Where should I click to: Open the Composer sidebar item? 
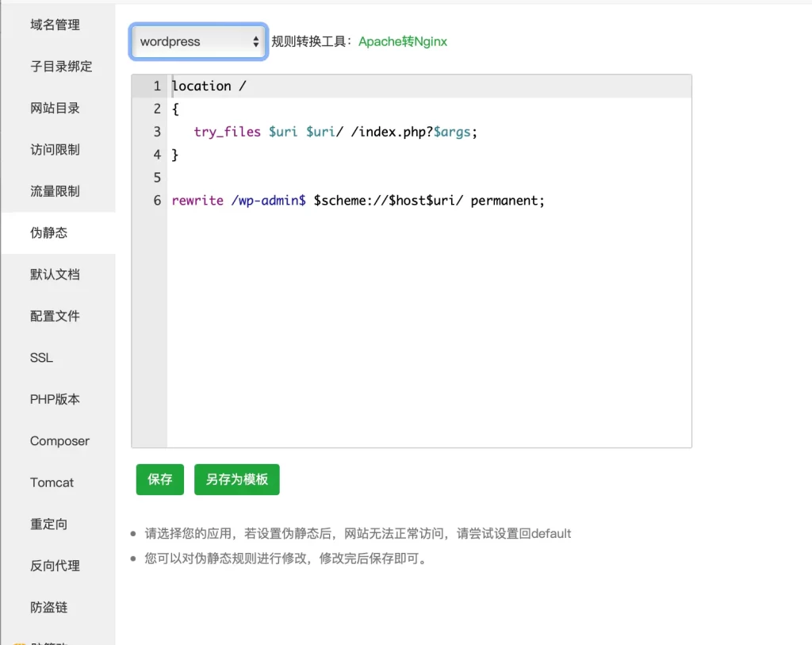click(59, 441)
